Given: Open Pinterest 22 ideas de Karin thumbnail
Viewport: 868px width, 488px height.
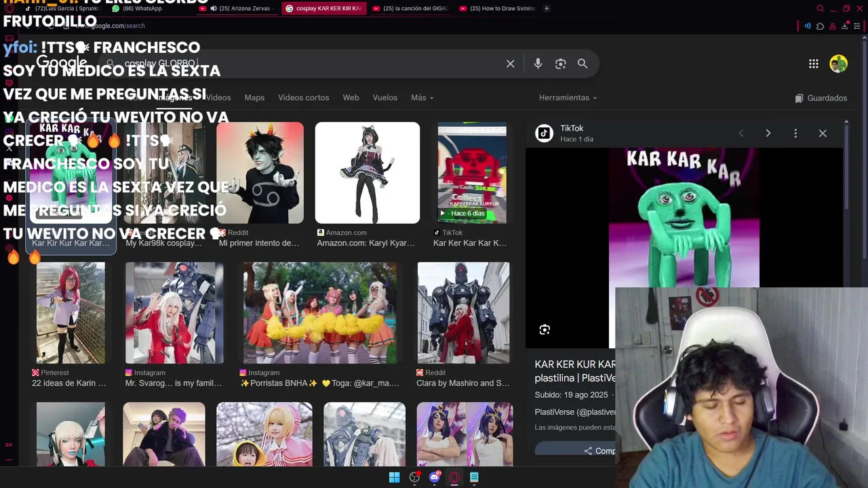Looking at the screenshot, I should point(71,313).
